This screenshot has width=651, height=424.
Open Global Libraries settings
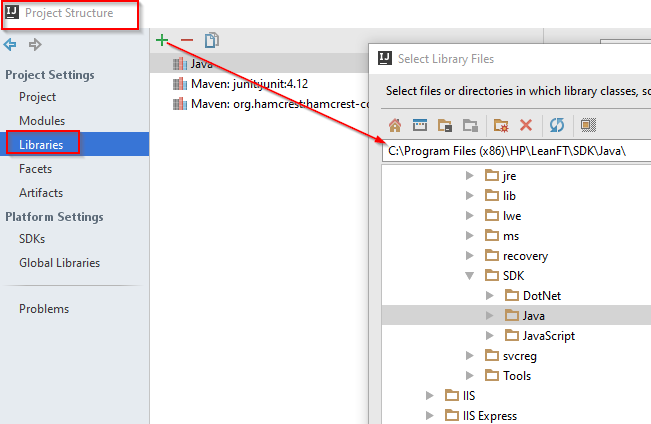click(x=59, y=263)
